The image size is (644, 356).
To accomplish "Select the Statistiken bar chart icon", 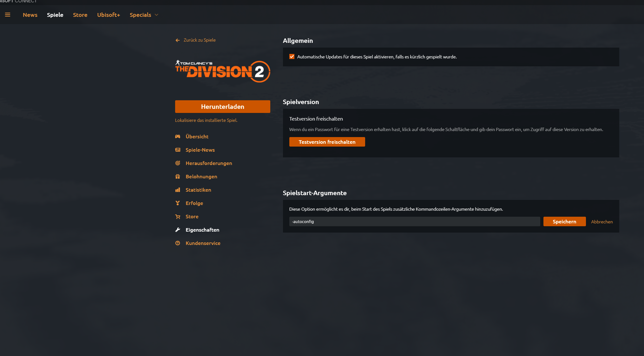I will (x=178, y=190).
